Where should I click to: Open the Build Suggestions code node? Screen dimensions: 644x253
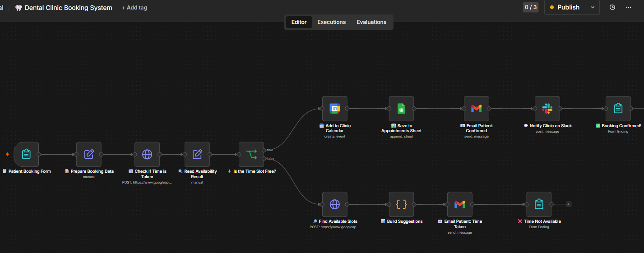[401, 204]
